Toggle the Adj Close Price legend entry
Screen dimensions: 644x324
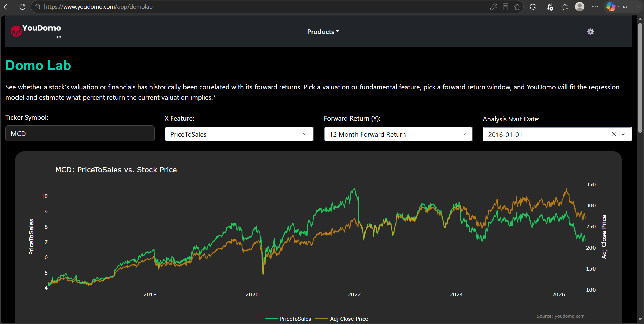tap(342, 319)
